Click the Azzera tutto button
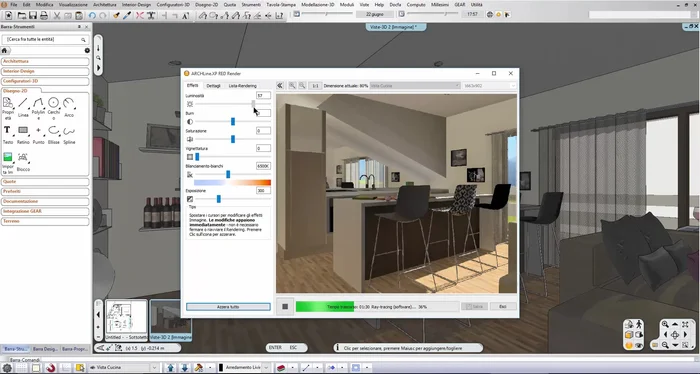Image resolution: width=700 pixels, height=374 pixels. [x=228, y=307]
